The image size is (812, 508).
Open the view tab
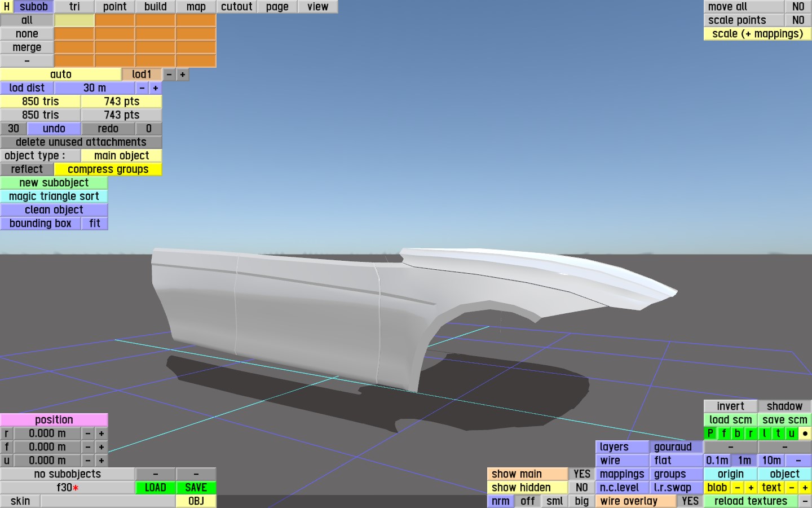point(317,7)
